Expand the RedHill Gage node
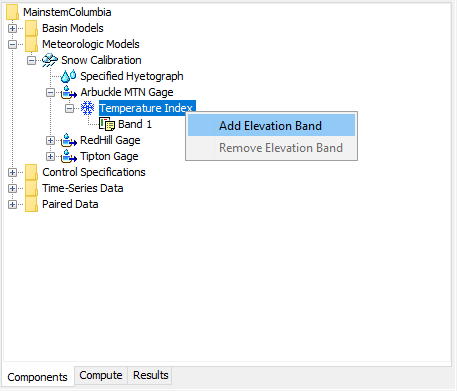 50,140
